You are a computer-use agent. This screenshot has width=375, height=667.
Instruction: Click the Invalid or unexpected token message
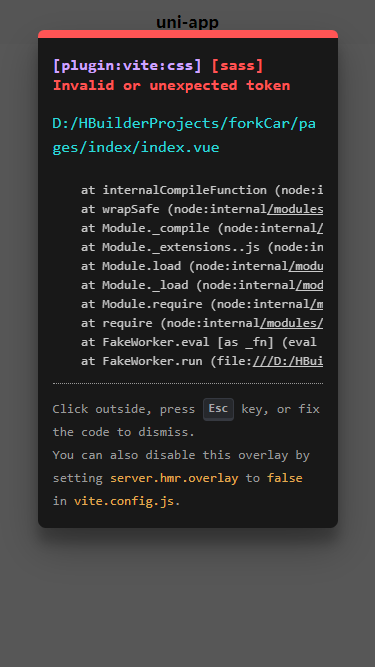171,86
